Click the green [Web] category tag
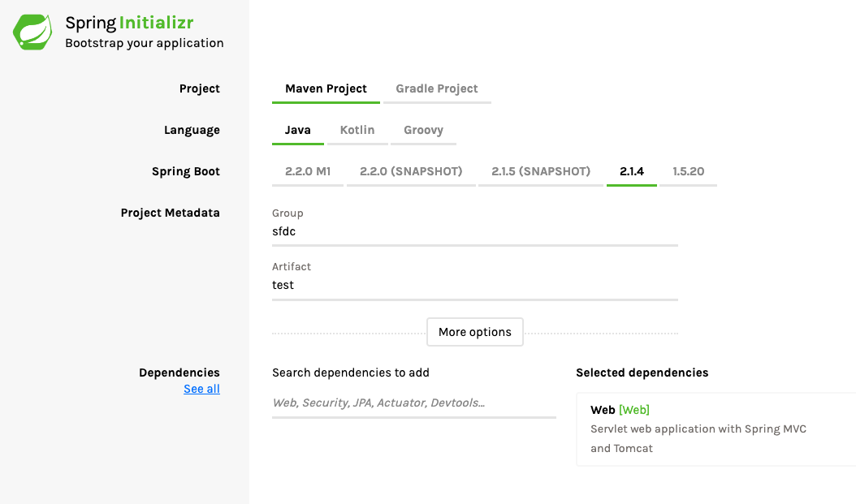This screenshot has height=504, width=856. coord(633,410)
